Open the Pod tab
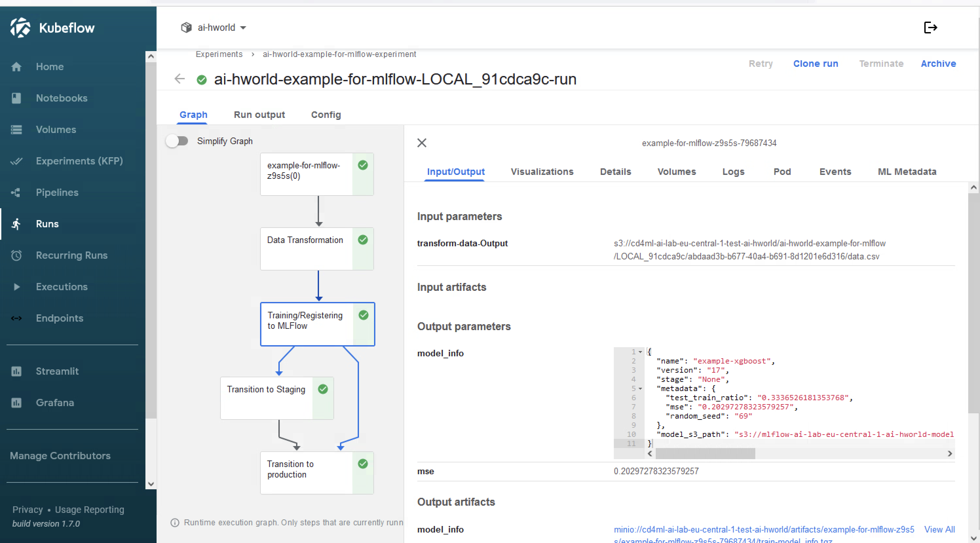The image size is (980, 543). click(782, 172)
